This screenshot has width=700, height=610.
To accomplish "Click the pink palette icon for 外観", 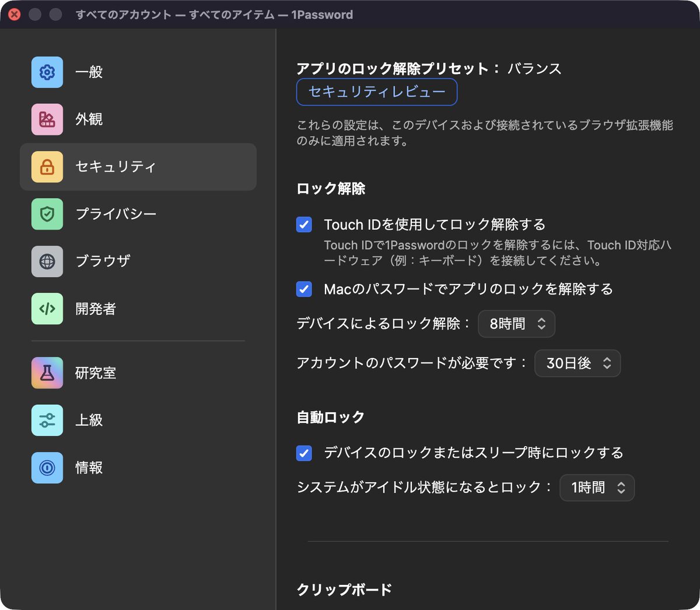I will [x=47, y=119].
